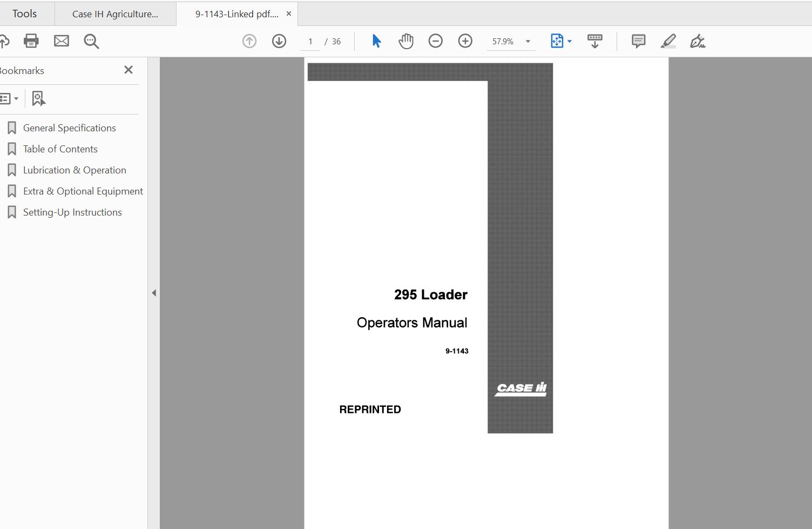Open advanced search with the magnifier icon
The image size is (812, 529).
pos(91,41)
